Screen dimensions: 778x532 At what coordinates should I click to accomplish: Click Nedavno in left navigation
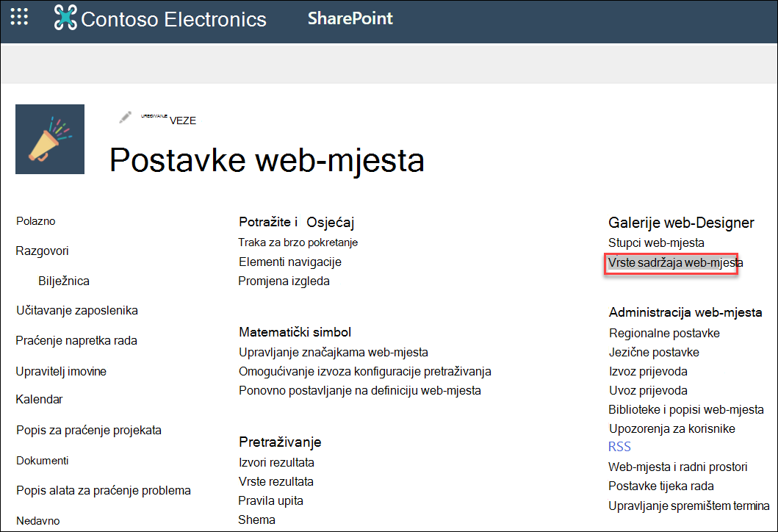point(37,521)
